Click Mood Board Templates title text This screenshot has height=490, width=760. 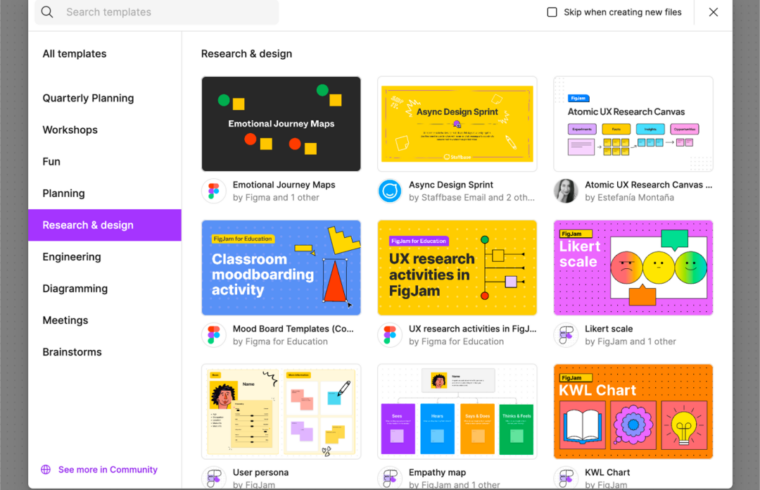coord(293,329)
